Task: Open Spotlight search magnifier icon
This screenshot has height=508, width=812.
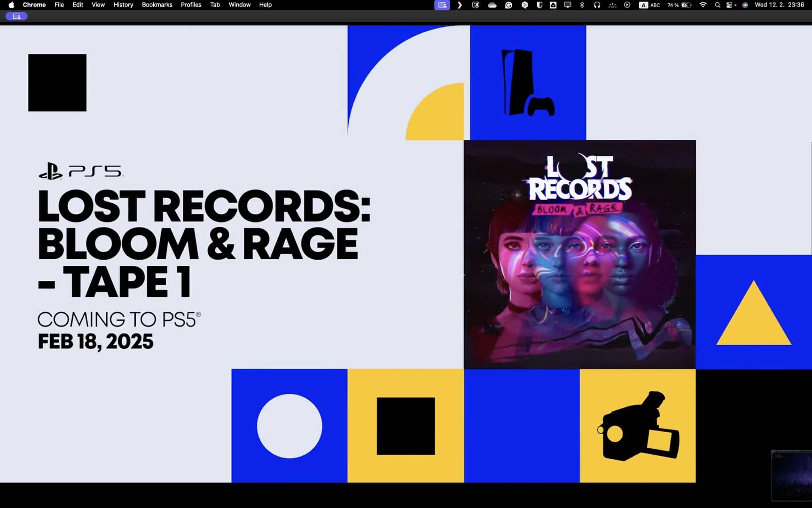Action: pos(718,5)
